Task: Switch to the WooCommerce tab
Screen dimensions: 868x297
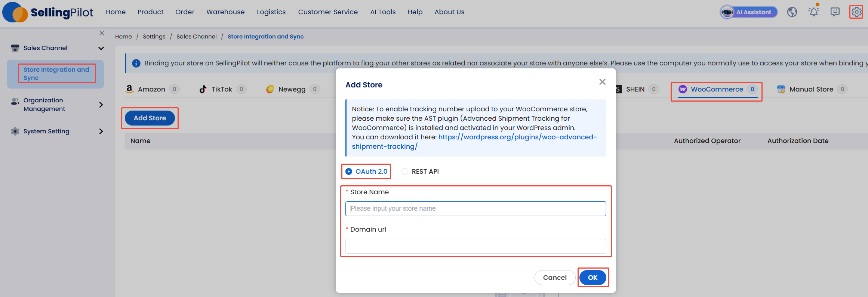Action: (718, 89)
